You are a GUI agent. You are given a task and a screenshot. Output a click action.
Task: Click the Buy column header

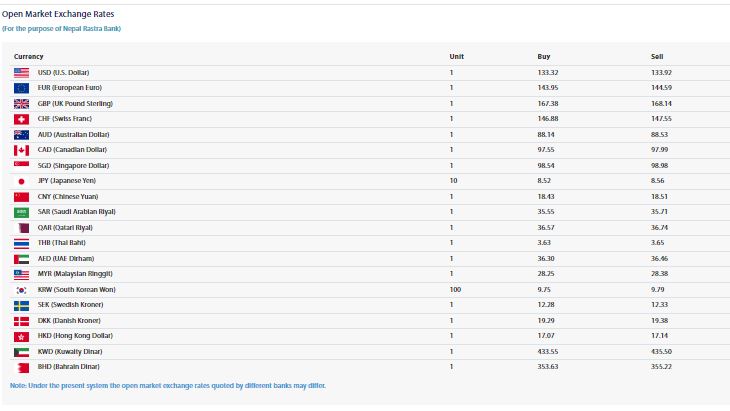[543, 56]
